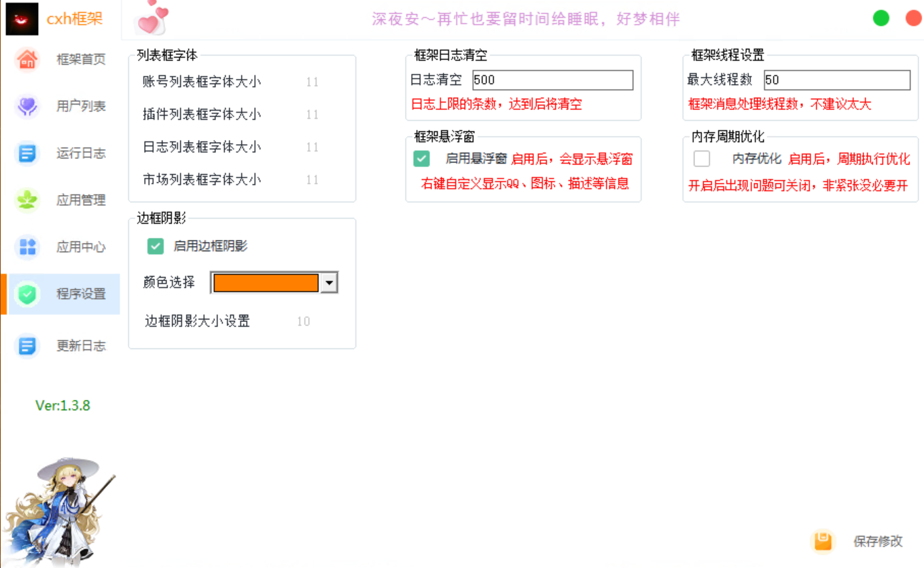Click the purple heart icon for 用户列表
The width and height of the screenshot is (924, 568).
[x=27, y=107]
